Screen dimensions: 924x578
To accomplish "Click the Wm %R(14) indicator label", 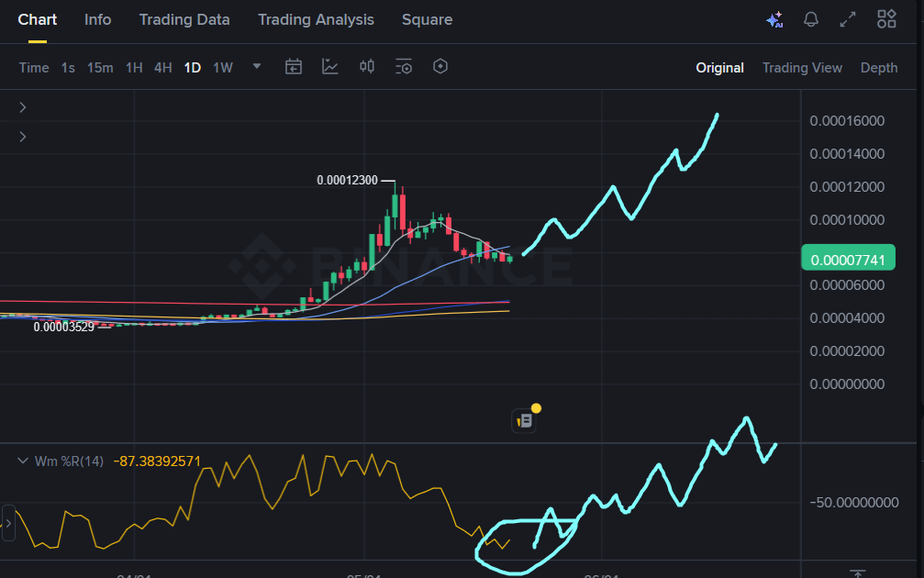I will pyautogui.click(x=69, y=461).
